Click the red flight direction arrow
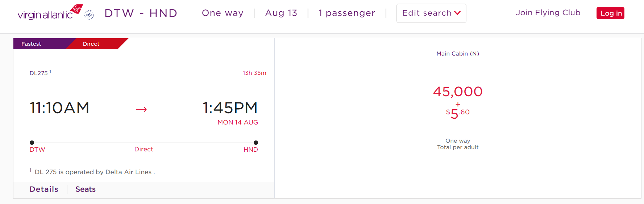 pos(141,109)
